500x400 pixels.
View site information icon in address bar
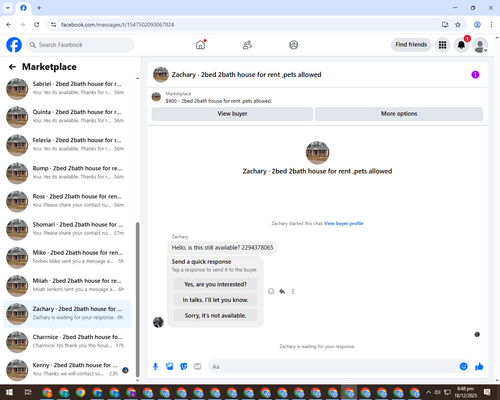(x=53, y=25)
